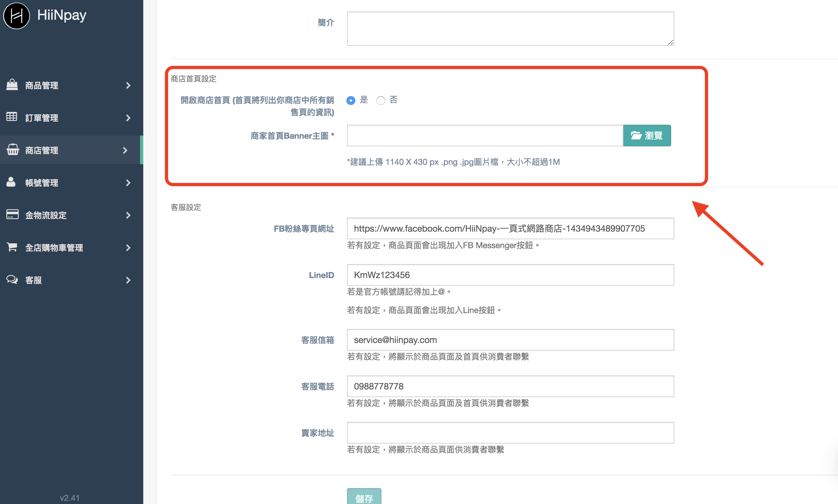Open the 全店購物車管理 menu
This screenshot has height=504, width=838.
[x=71, y=248]
